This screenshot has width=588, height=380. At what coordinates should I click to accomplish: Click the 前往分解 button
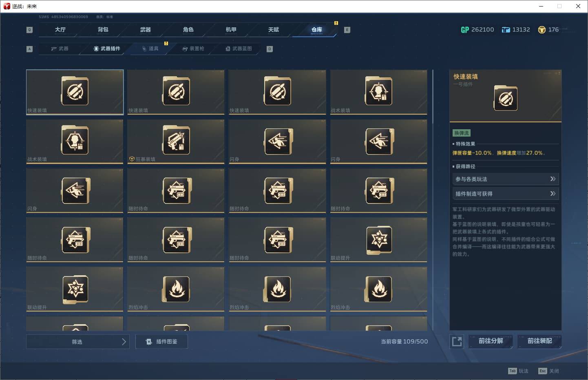491,342
